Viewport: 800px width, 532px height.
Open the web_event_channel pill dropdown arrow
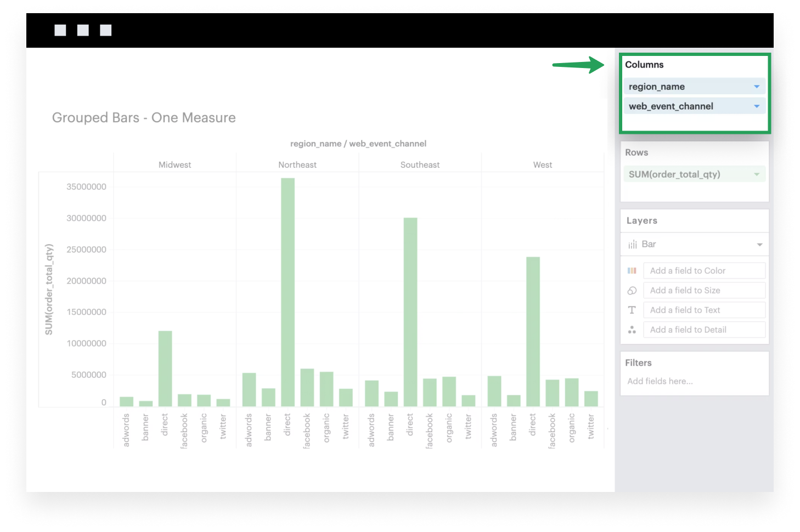click(x=757, y=106)
